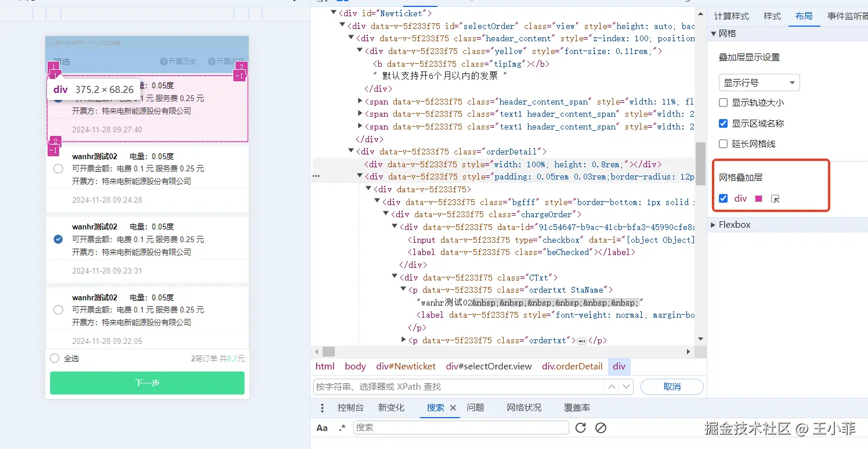Close the 搜索 drawer tab with its X

pos(453,408)
